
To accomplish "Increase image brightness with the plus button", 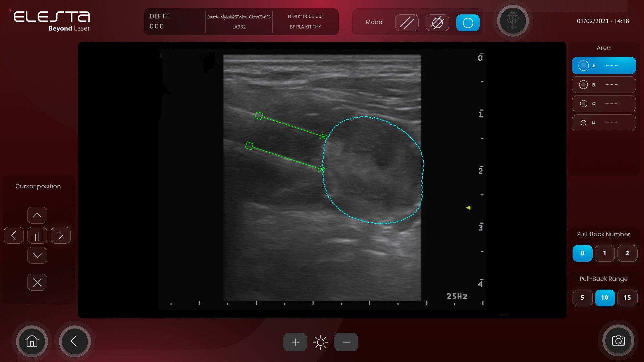I will pyautogui.click(x=295, y=342).
